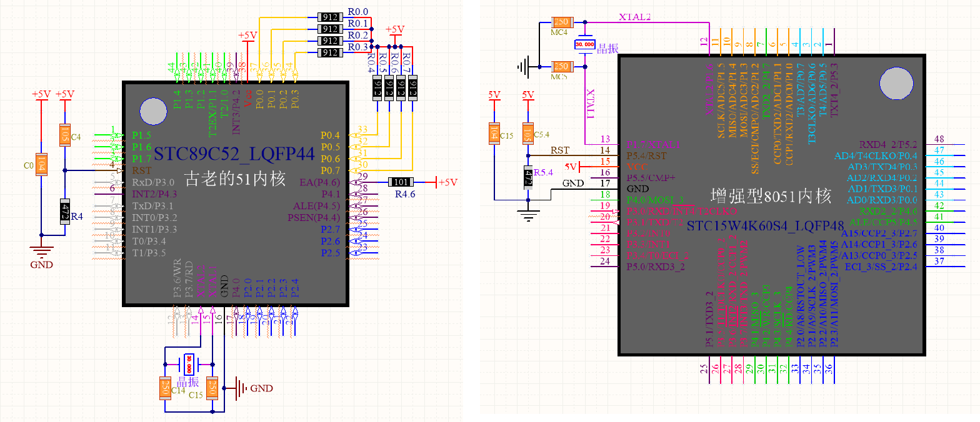980x422 pixels.
Task: Click the RST pin label on STC89C52
Action: (x=142, y=170)
